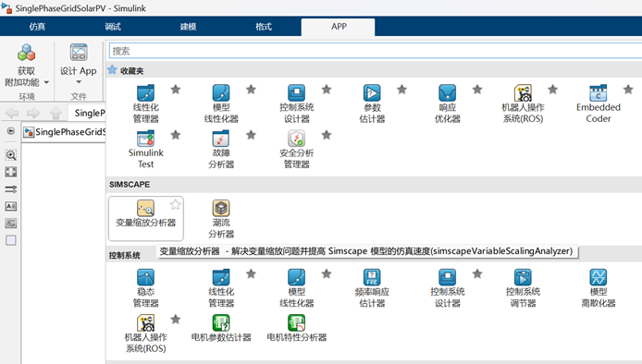Viewport: 642px width, 364px height.
Task: Open 线性化管理器 app in the 收藏夹 section
Action: pyautogui.click(x=146, y=103)
